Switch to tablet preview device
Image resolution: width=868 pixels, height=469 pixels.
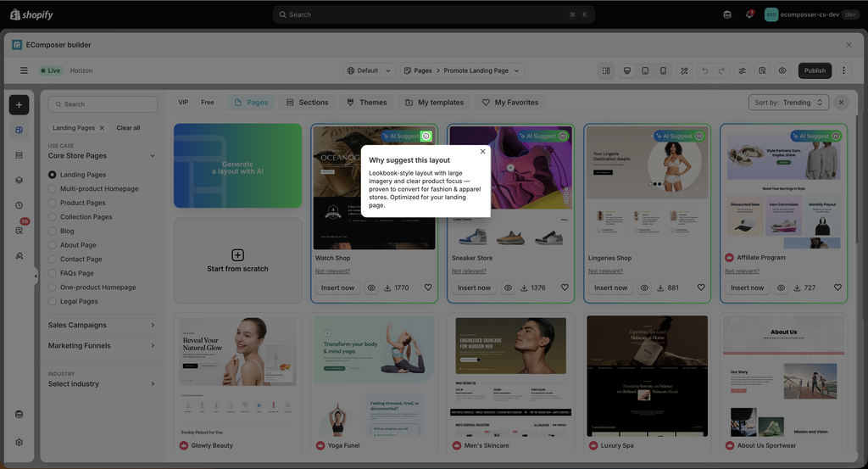coord(645,70)
